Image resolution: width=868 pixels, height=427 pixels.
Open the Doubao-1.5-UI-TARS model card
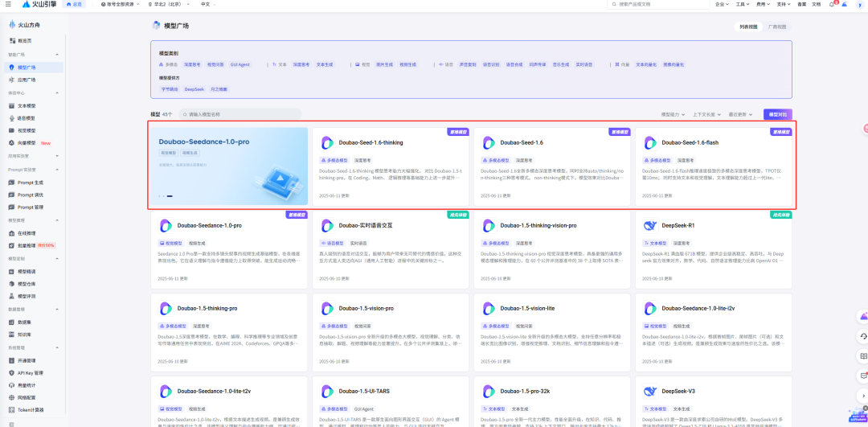(391, 401)
